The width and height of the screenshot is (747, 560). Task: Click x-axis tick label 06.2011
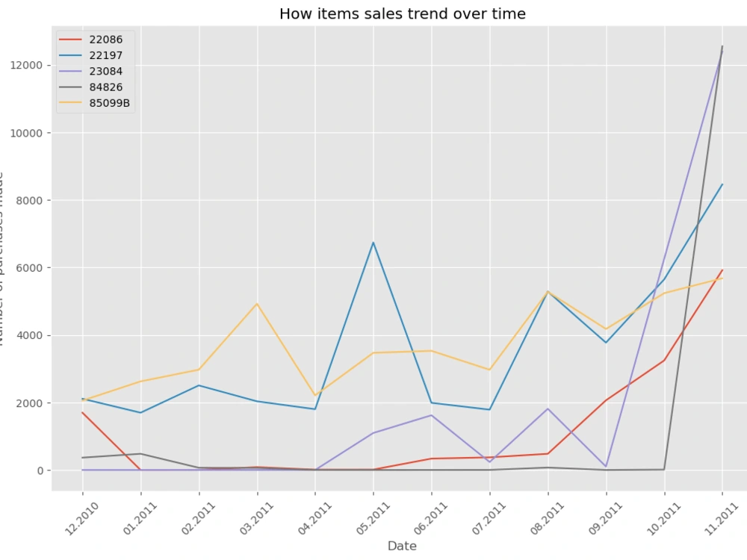[431, 519]
